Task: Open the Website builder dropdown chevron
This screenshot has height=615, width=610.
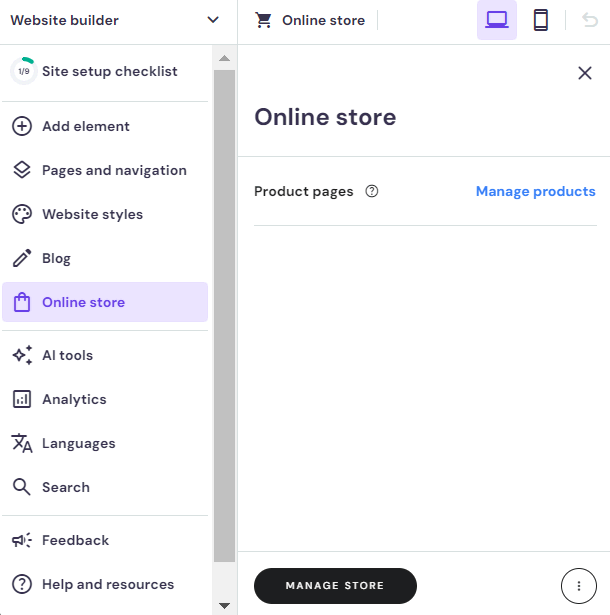Action: (213, 20)
